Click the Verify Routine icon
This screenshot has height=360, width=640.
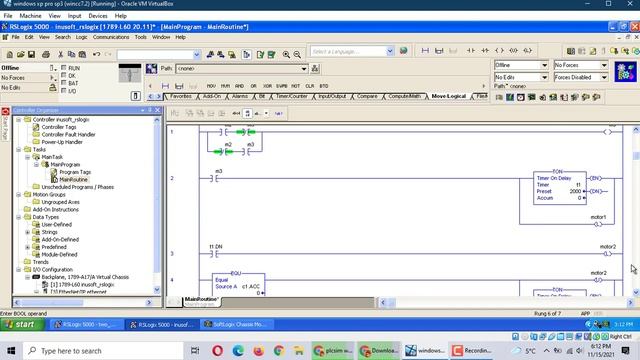[x=260, y=54]
